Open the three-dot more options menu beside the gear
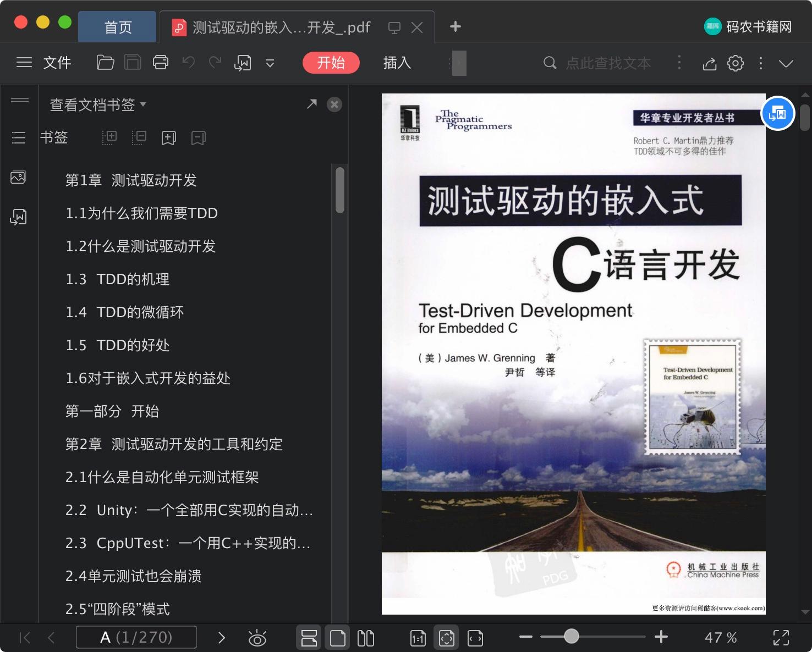This screenshot has height=652, width=812. click(761, 63)
